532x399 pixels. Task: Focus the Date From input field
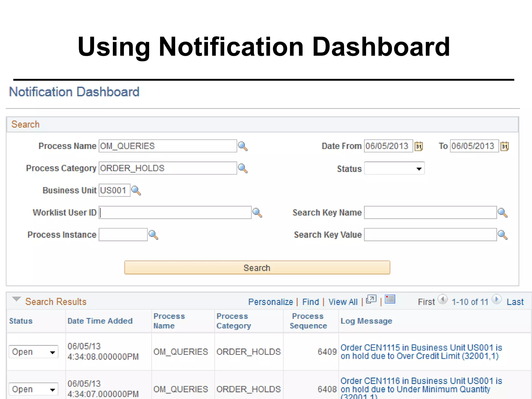(388, 146)
